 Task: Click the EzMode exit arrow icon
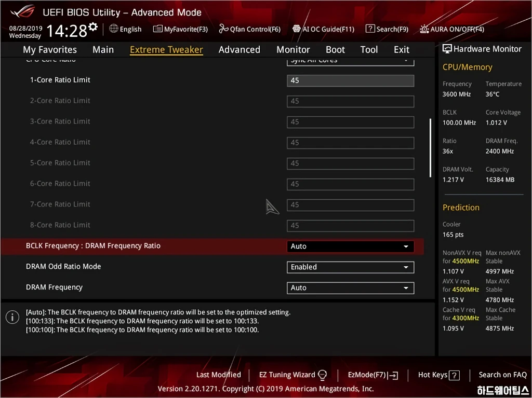pyautogui.click(x=393, y=375)
